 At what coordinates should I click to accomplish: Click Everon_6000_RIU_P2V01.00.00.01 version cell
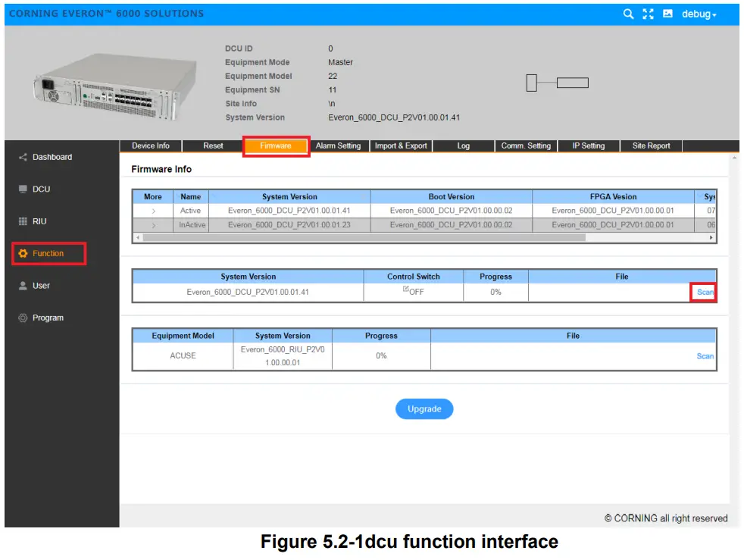coord(283,356)
